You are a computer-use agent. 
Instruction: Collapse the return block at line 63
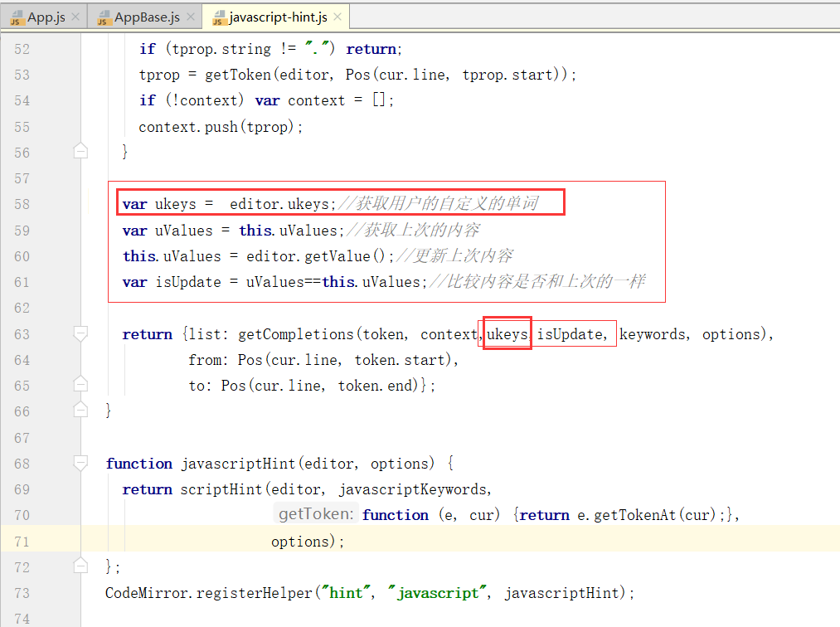[80, 334]
